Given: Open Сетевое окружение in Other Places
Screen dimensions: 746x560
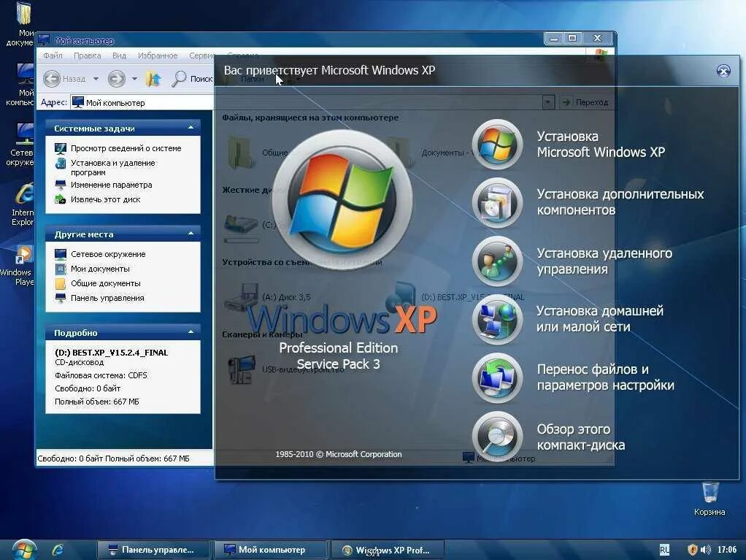Looking at the screenshot, I should 108,254.
